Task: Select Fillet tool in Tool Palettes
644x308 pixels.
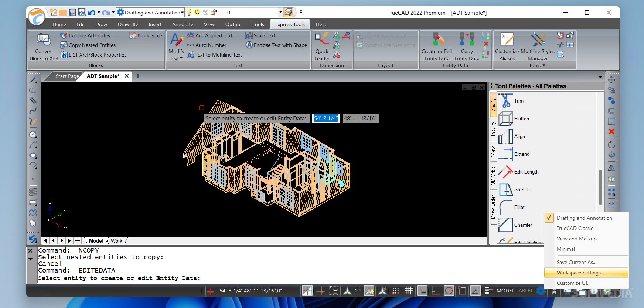Action: click(512, 207)
